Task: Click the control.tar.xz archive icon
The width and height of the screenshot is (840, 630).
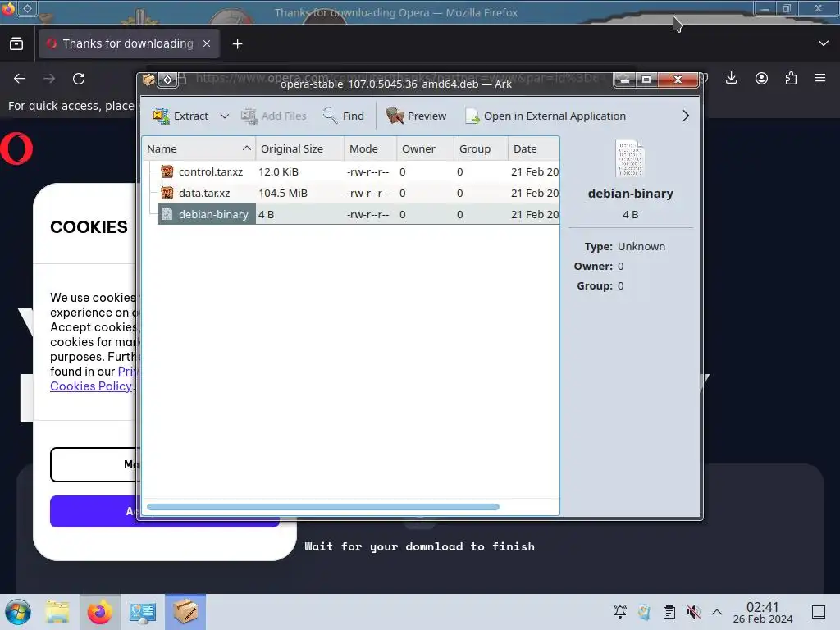Action: click(167, 171)
